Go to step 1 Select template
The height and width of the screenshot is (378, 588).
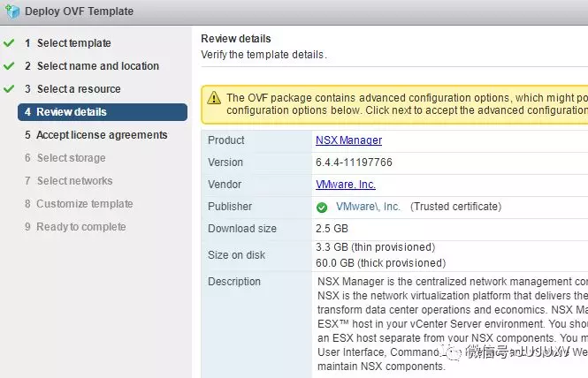pos(73,43)
